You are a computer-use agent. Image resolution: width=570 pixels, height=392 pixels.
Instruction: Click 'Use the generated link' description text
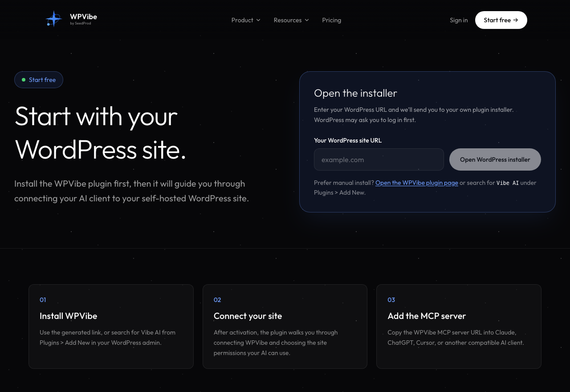[x=107, y=338]
